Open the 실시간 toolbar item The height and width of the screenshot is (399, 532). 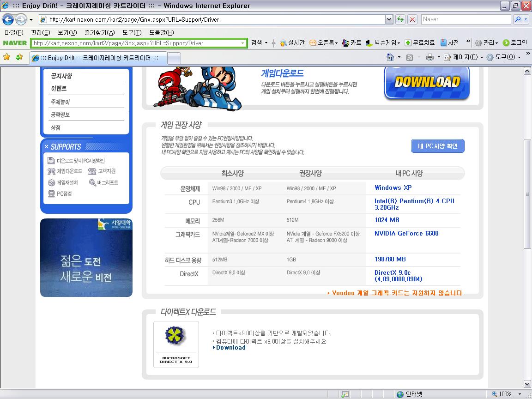tap(292, 43)
